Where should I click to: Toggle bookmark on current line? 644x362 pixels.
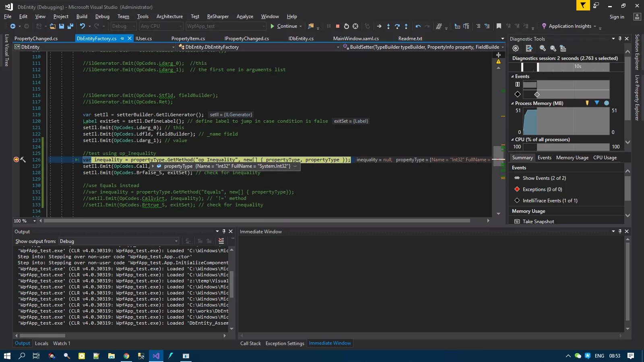tap(499, 26)
